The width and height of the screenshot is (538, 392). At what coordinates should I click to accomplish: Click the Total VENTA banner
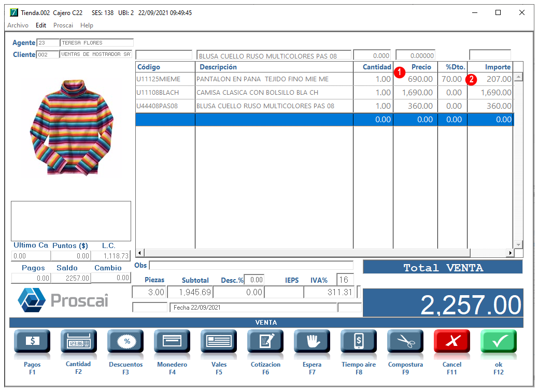tap(443, 267)
